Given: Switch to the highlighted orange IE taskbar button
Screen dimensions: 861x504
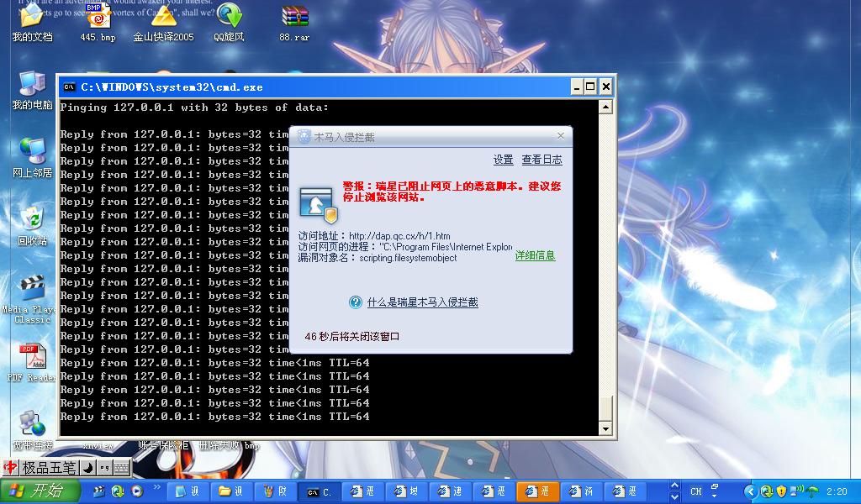Looking at the screenshot, I should click(x=538, y=491).
